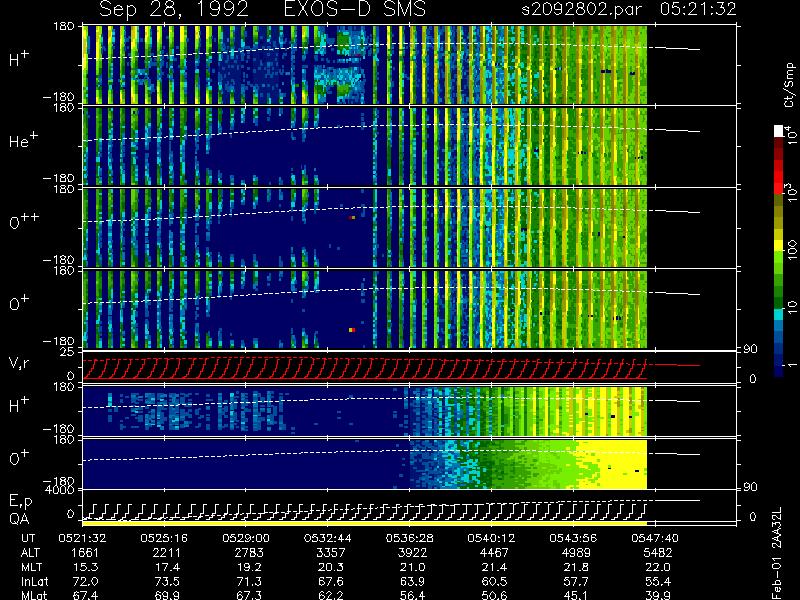Click UT value "0540:12"
The width and height of the screenshot is (800, 600).
(491, 538)
